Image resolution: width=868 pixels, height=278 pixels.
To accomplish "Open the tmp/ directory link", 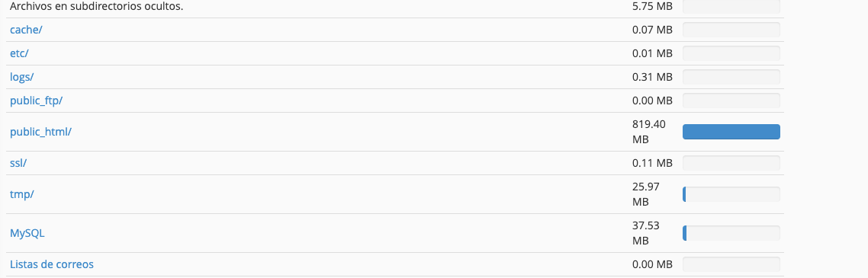I will 22,194.
